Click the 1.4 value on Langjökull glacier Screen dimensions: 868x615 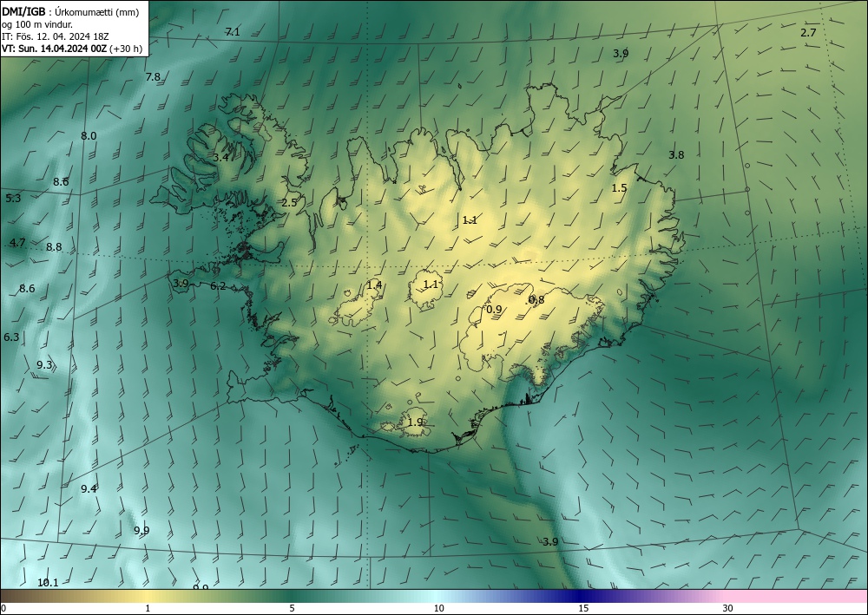374,285
